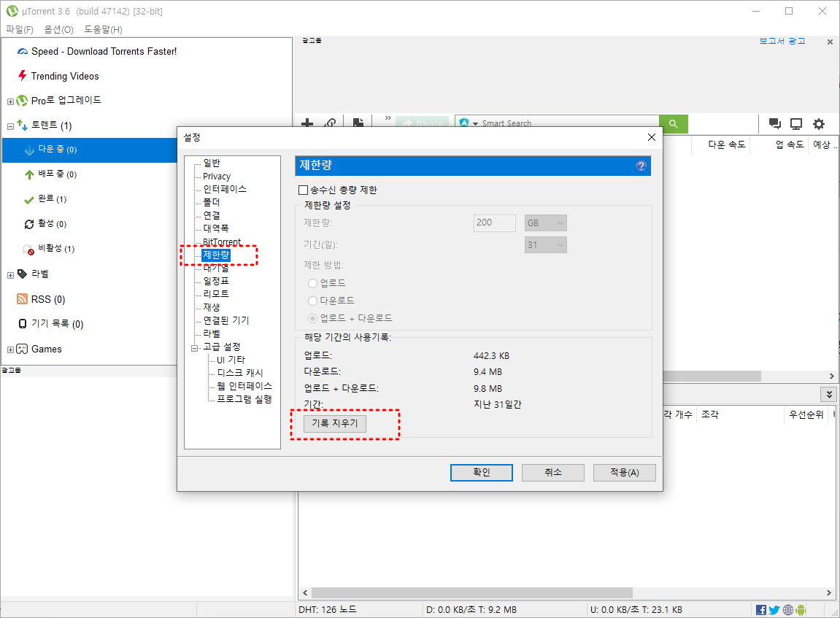Expand the Games sidebar node
Viewport: 840px width, 618px height.
click(x=10, y=349)
